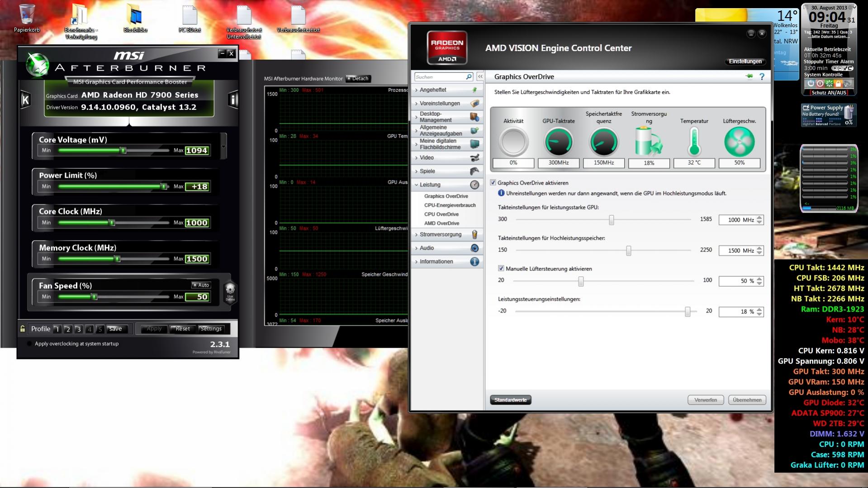
Task: Click the Core Voltage 1094 value field
Action: click(x=197, y=151)
